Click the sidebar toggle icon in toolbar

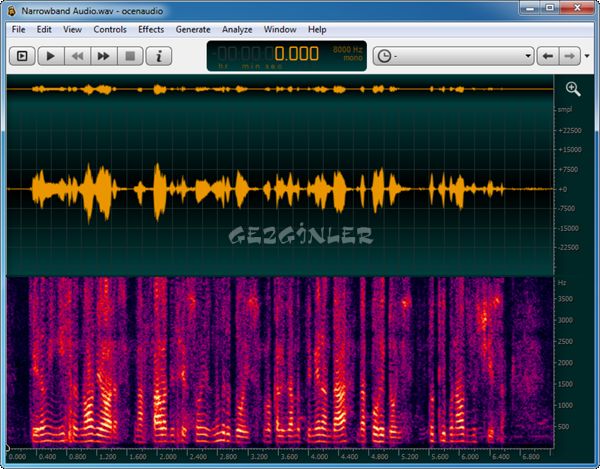(x=22, y=56)
